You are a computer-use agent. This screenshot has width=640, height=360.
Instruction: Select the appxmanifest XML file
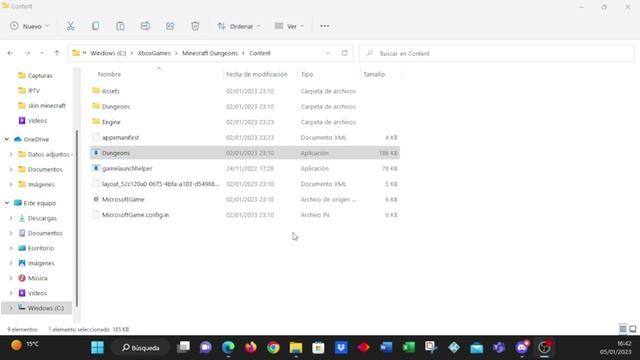[x=245, y=138]
